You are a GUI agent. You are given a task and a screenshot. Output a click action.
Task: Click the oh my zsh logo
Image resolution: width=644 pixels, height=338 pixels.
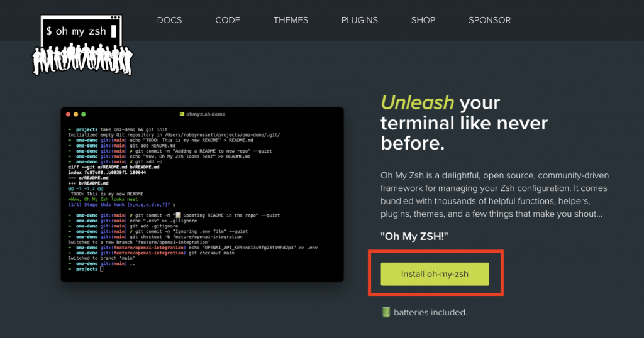[82, 45]
